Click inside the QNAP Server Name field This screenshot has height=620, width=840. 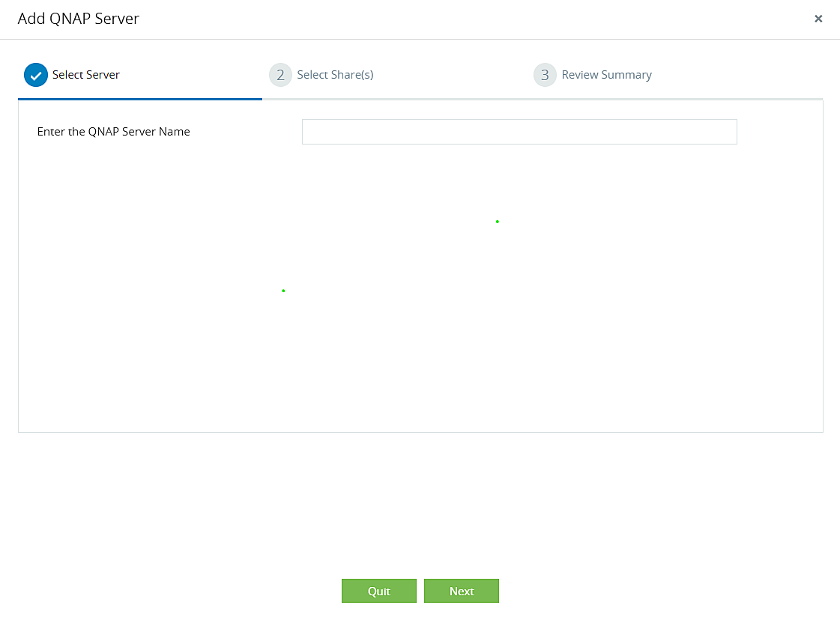(x=519, y=131)
